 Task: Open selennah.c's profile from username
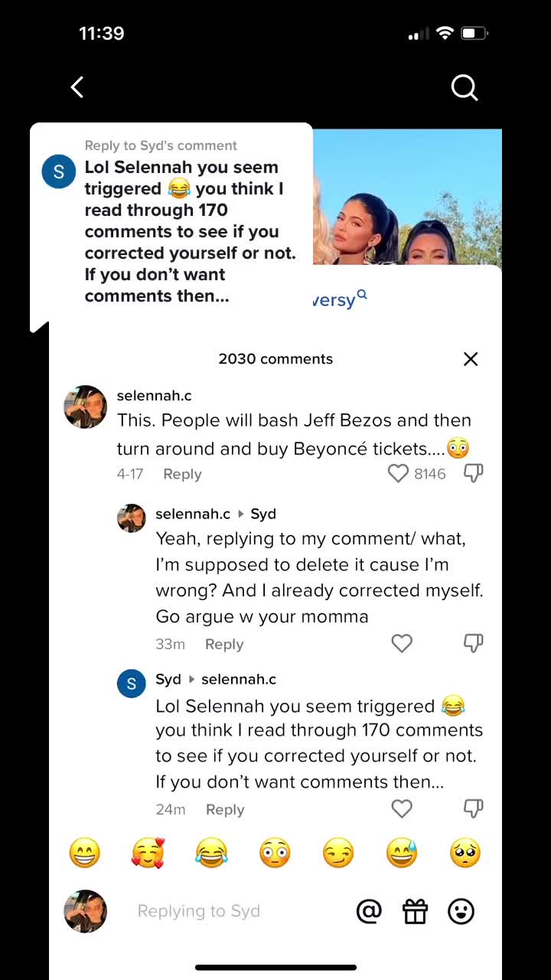pyautogui.click(x=154, y=396)
